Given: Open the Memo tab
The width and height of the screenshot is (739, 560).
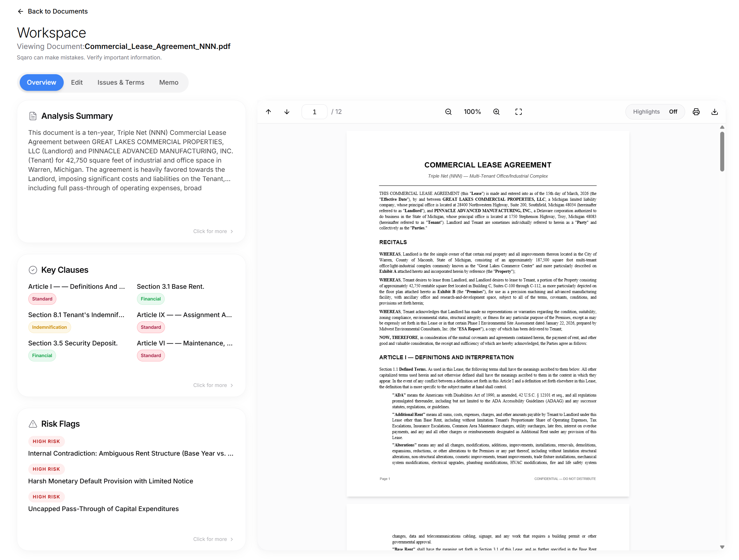Looking at the screenshot, I should [168, 83].
